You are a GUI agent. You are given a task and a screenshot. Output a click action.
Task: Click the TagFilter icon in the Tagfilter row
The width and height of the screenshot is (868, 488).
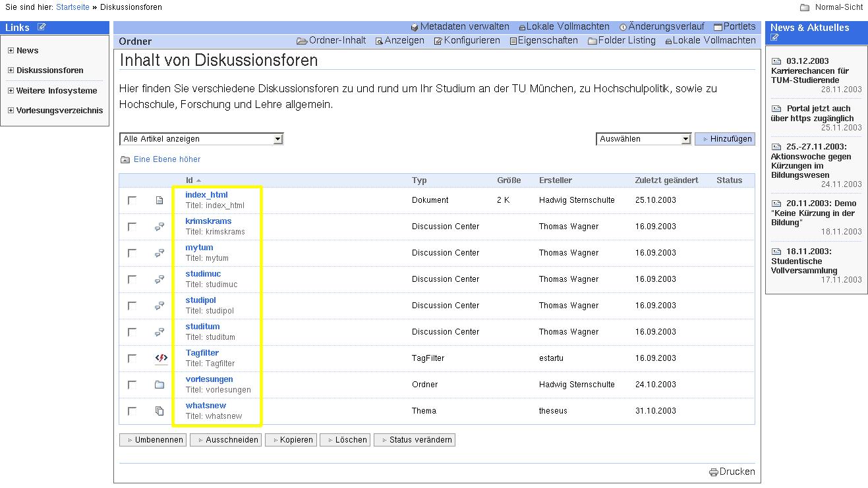(x=160, y=358)
